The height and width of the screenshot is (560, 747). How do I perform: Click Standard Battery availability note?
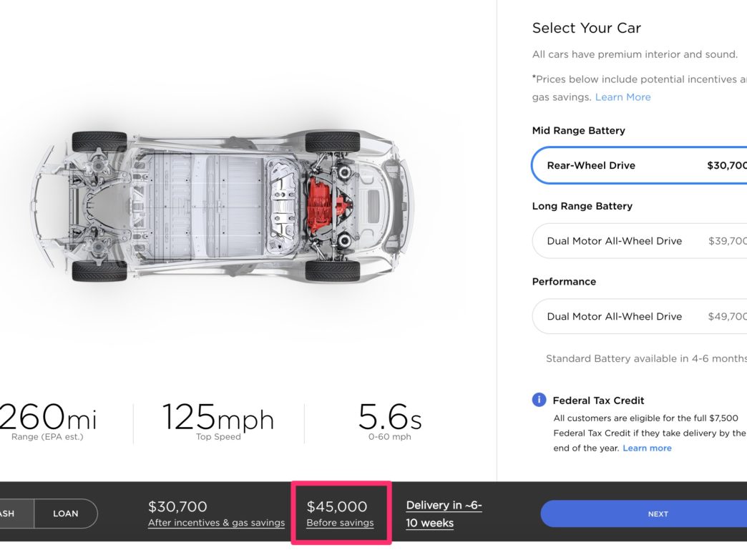(x=646, y=358)
